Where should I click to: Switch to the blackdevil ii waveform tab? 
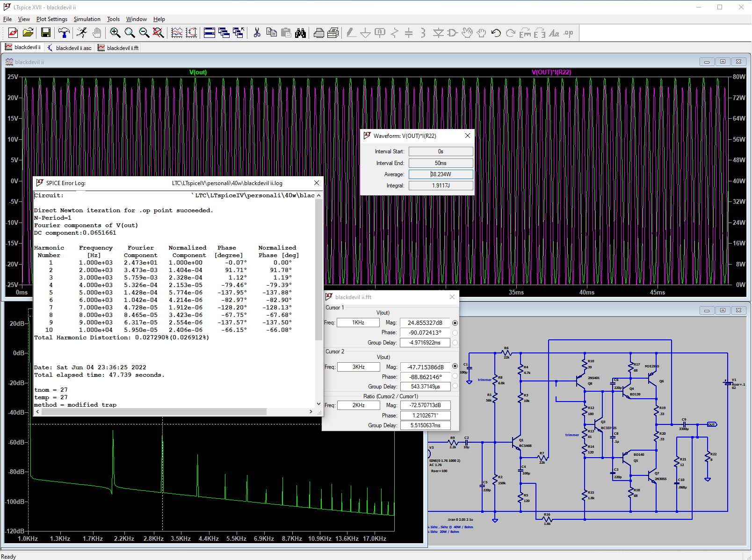[x=23, y=47]
